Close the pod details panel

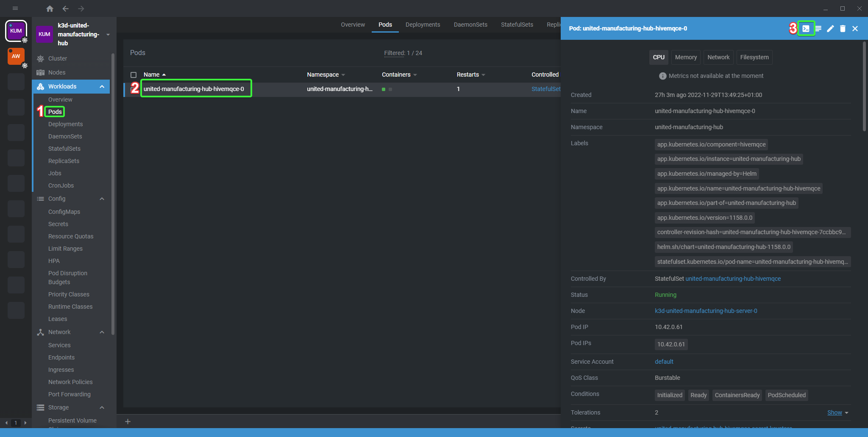(x=855, y=28)
